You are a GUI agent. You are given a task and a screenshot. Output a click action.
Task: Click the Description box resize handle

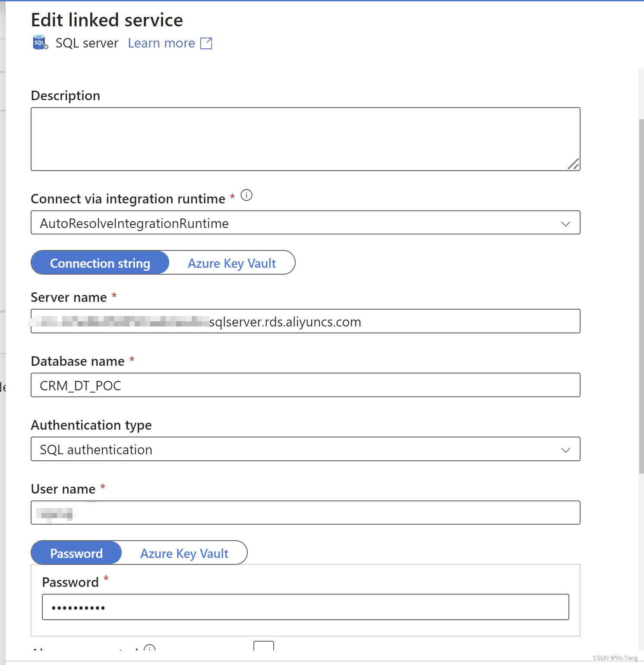[x=575, y=164]
